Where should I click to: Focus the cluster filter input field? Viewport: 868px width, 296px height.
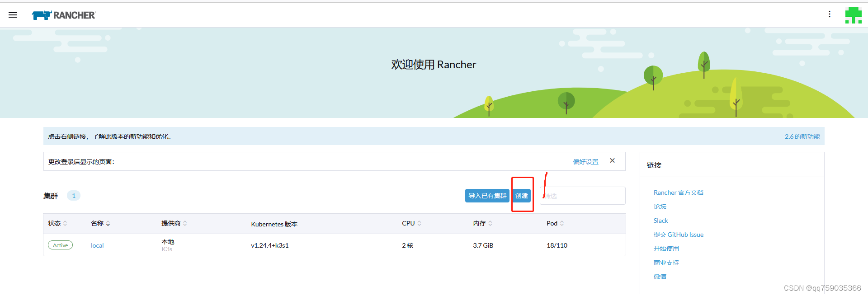click(x=583, y=196)
